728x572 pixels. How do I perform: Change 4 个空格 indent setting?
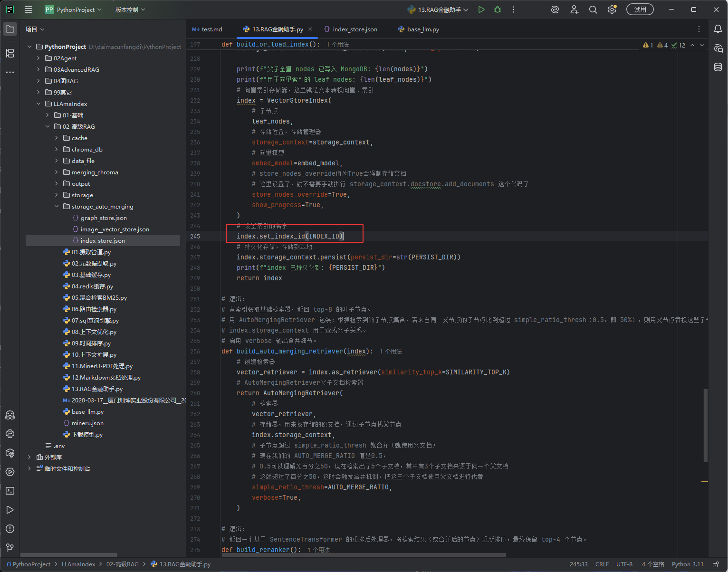coord(653,564)
